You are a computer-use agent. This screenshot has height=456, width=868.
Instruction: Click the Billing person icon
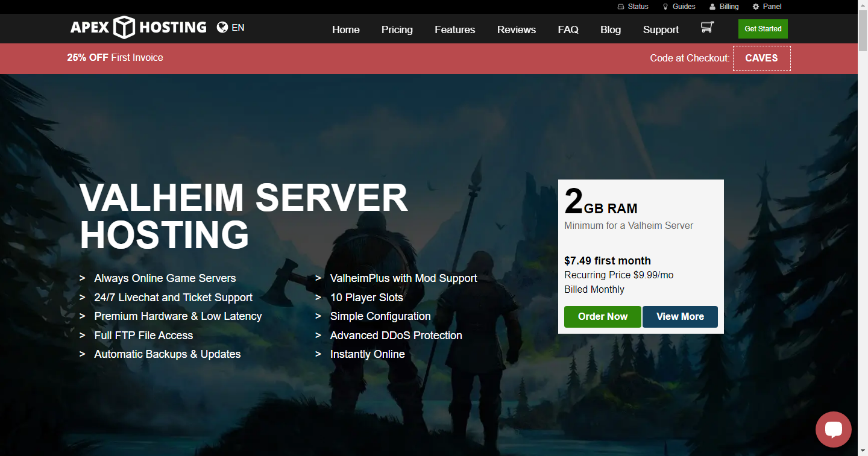(x=712, y=7)
